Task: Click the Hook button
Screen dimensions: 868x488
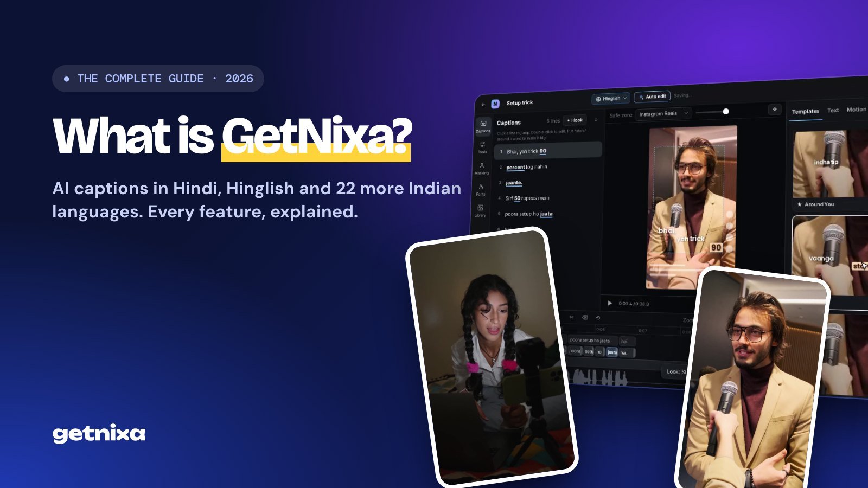Action: point(575,120)
